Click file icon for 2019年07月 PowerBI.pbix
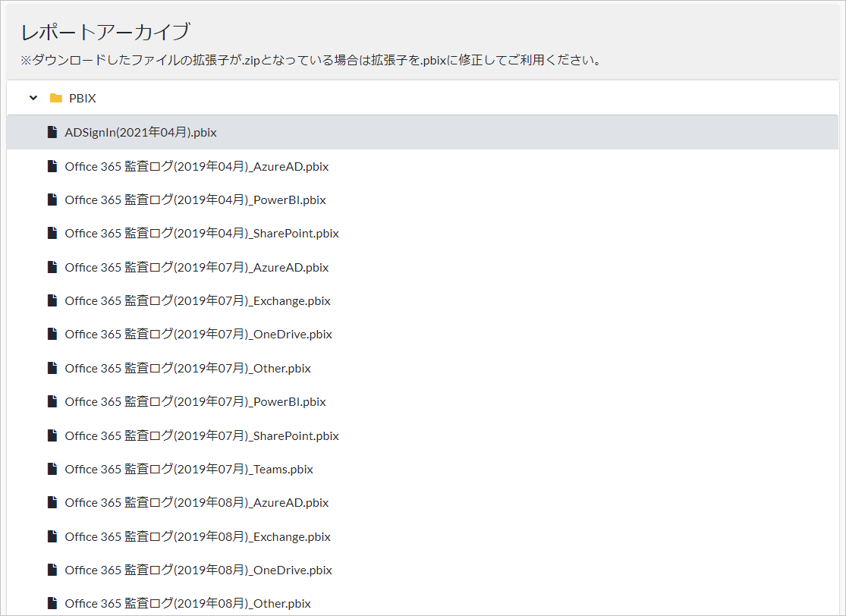 tap(52, 401)
